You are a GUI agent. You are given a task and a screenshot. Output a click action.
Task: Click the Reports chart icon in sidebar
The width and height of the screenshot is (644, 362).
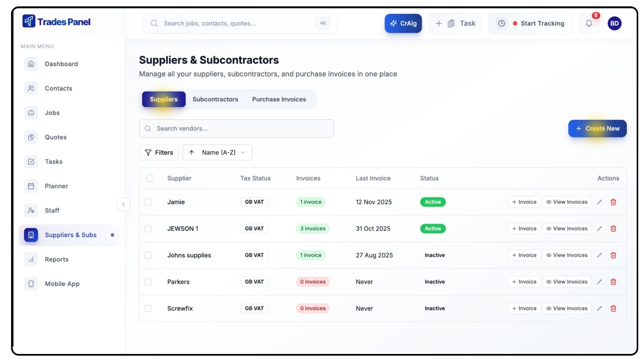31,259
